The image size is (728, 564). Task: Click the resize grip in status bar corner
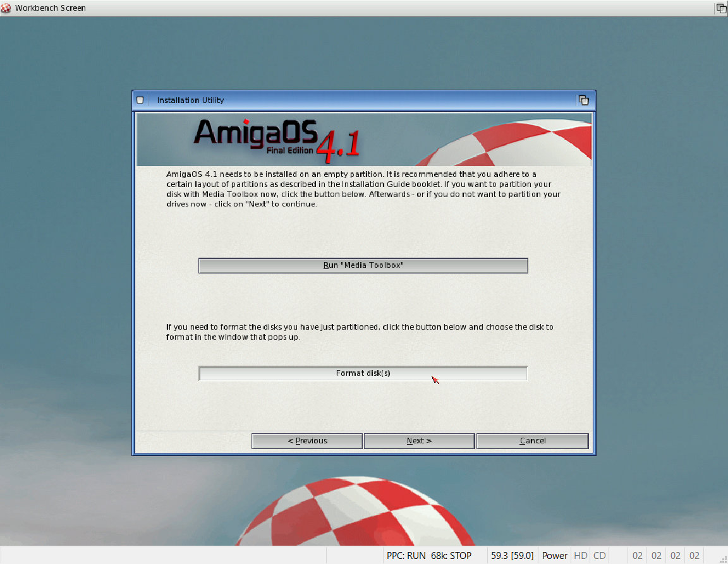coord(723,560)
